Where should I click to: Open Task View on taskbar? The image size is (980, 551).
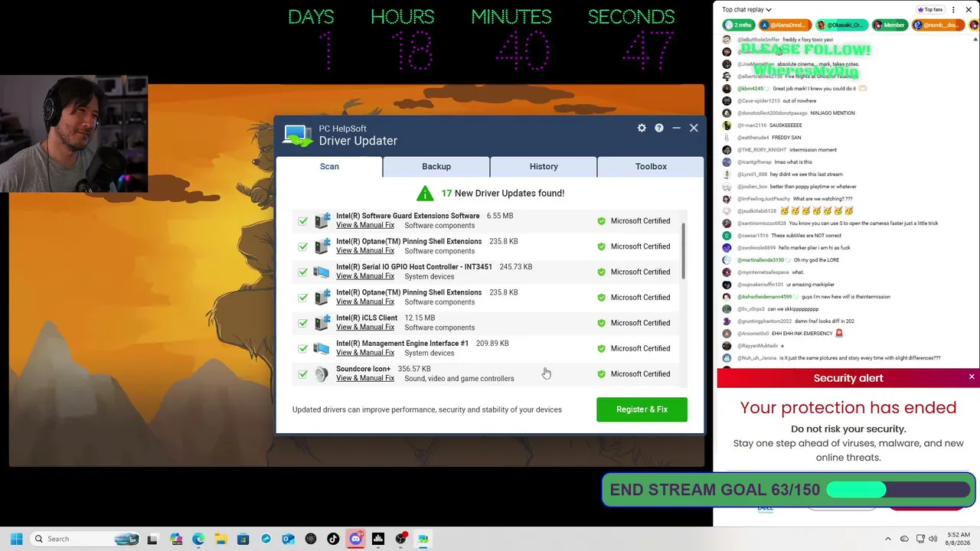pyautogui.click(x=152, y=539)
